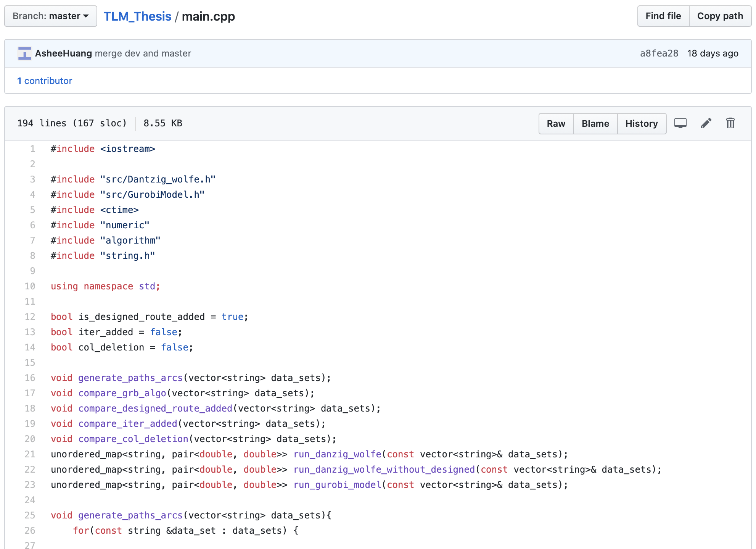
Task: Click AsheeHuang author name
Action: [x=63, y=53]
